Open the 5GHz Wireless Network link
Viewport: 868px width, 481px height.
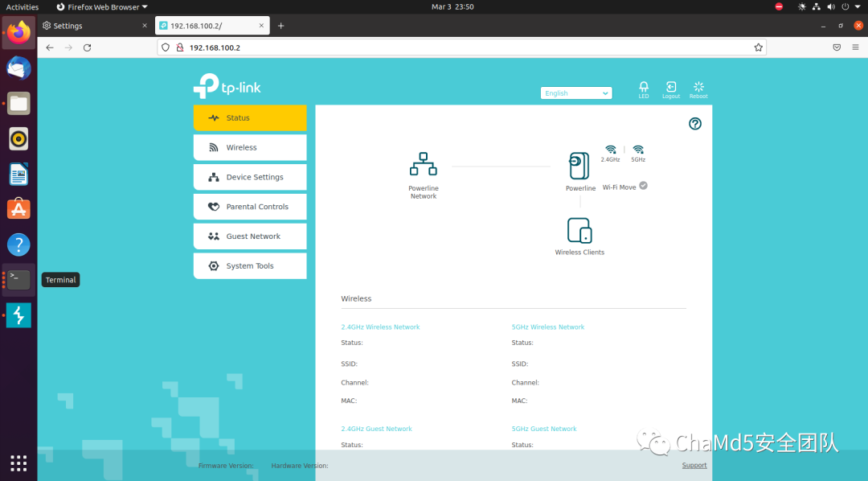548,327
